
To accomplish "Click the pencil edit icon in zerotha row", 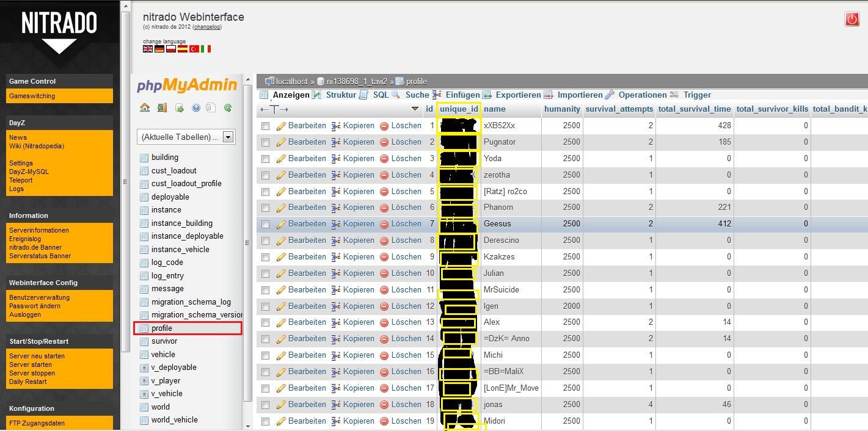I will [x=281, y=175].
